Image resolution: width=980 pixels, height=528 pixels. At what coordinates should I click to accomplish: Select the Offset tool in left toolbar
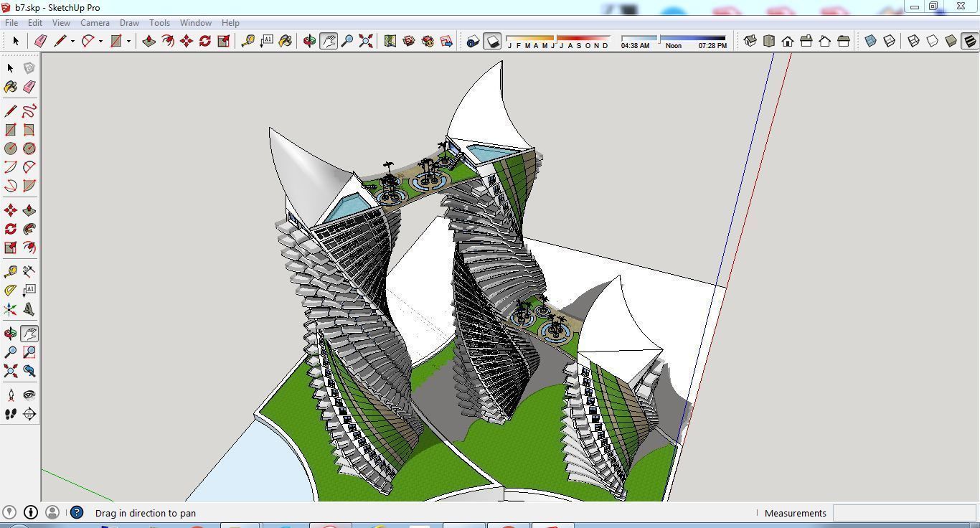pos(29,247)
